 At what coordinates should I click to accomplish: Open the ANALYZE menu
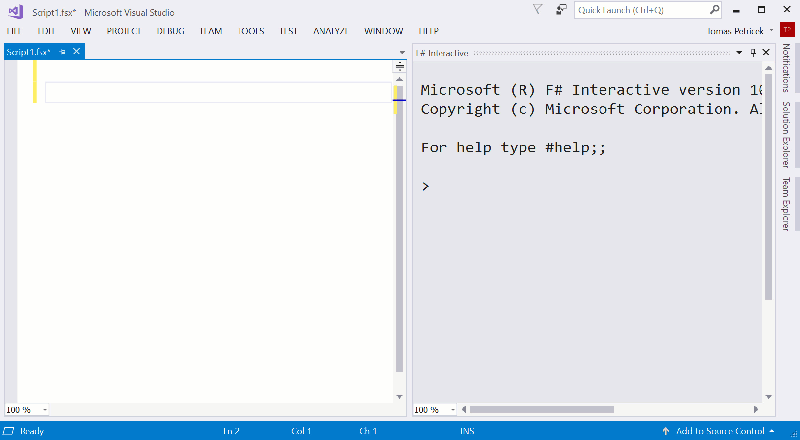pyautogui.click(x=331, y=31)
